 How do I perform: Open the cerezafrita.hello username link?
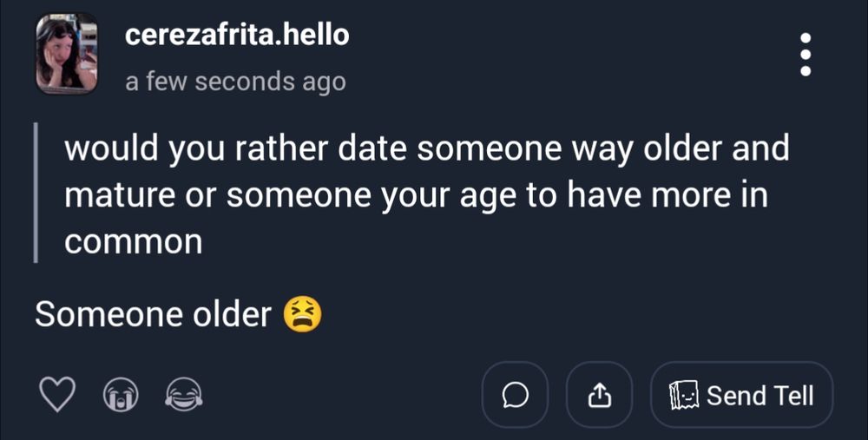tap(236, 36)
